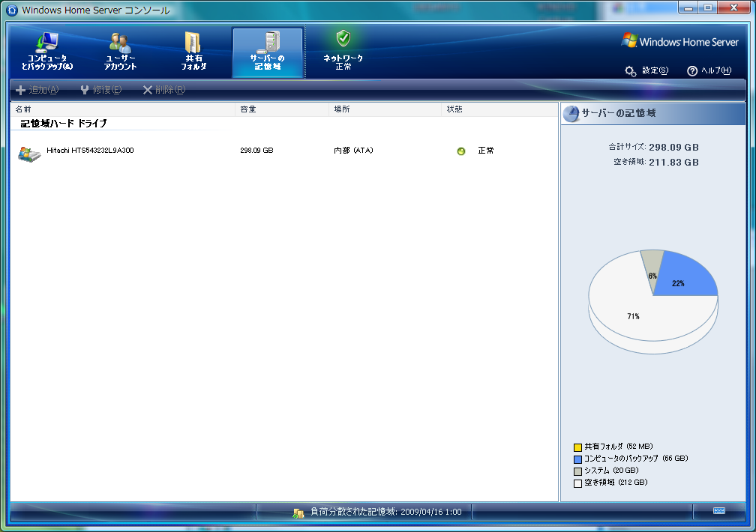Open the コンピュータとバックアップ tab

point(47,52)
